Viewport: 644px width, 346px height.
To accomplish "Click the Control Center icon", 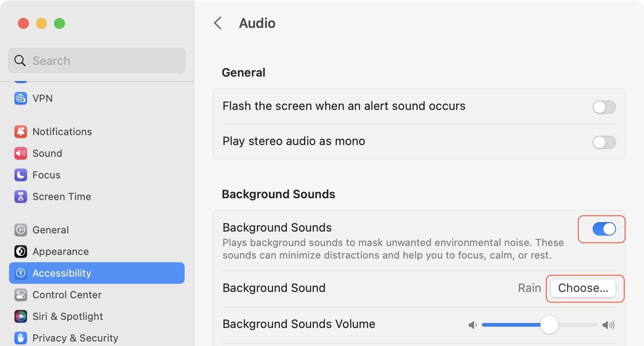I will coord(21,295).
